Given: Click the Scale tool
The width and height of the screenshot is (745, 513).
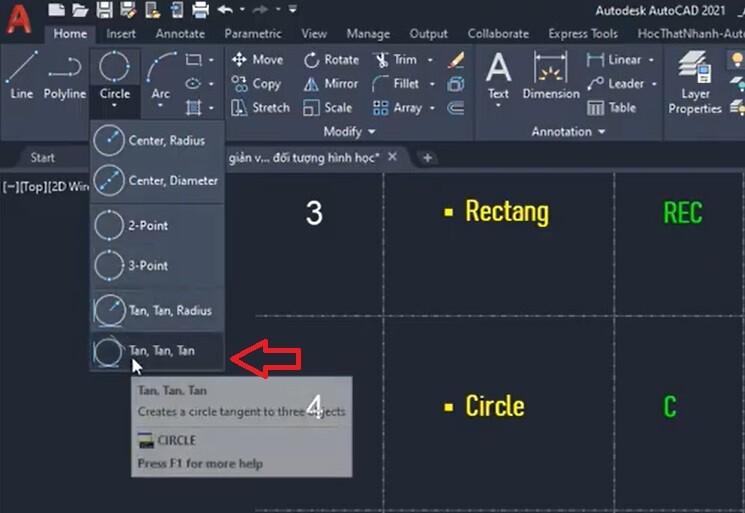Looking at the screenshot, I should pos(328,108).
